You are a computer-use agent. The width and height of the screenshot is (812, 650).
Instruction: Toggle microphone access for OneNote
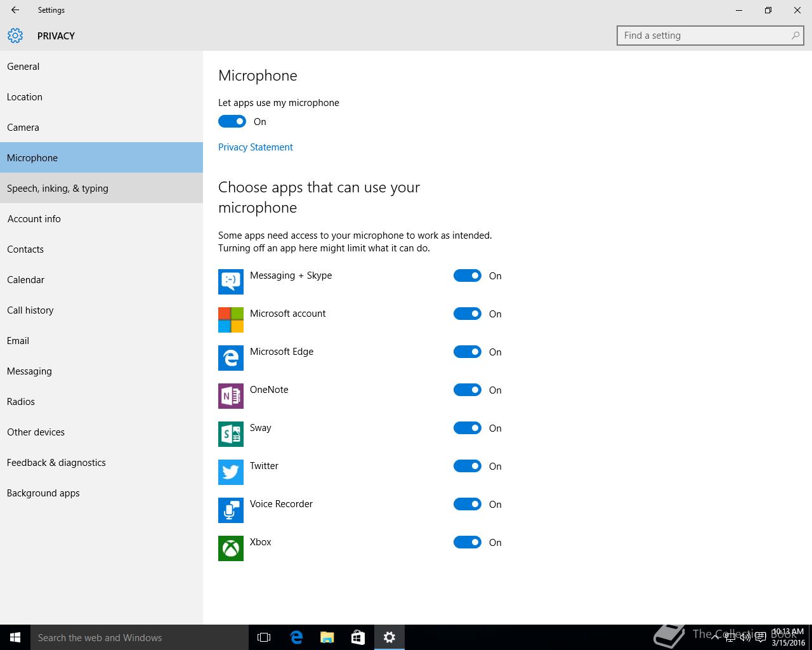(468, 390)
